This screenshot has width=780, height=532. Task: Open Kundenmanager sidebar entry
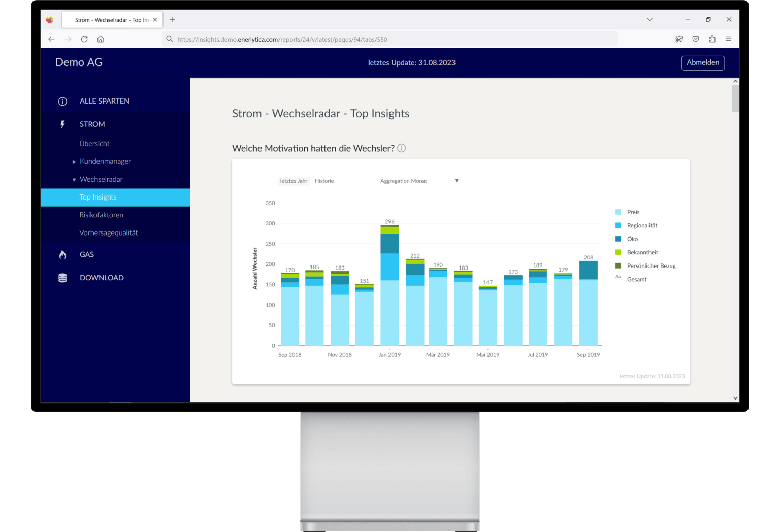tap(105, 161)
